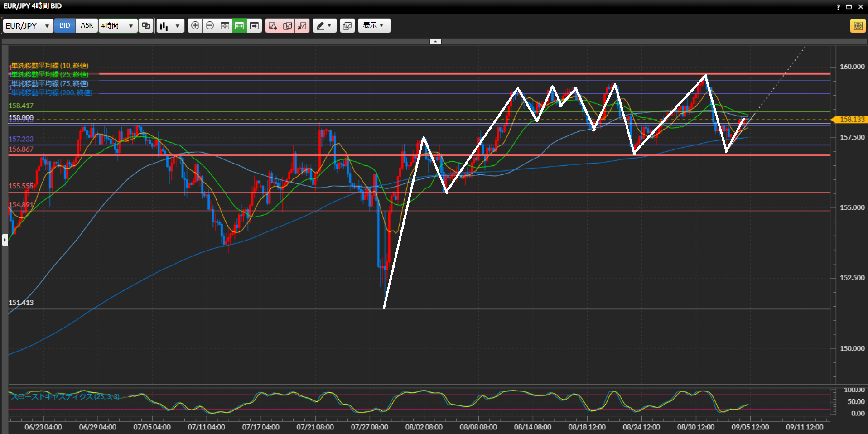
Task: Click the add new order chart icon
Action: tap(272, 25)
